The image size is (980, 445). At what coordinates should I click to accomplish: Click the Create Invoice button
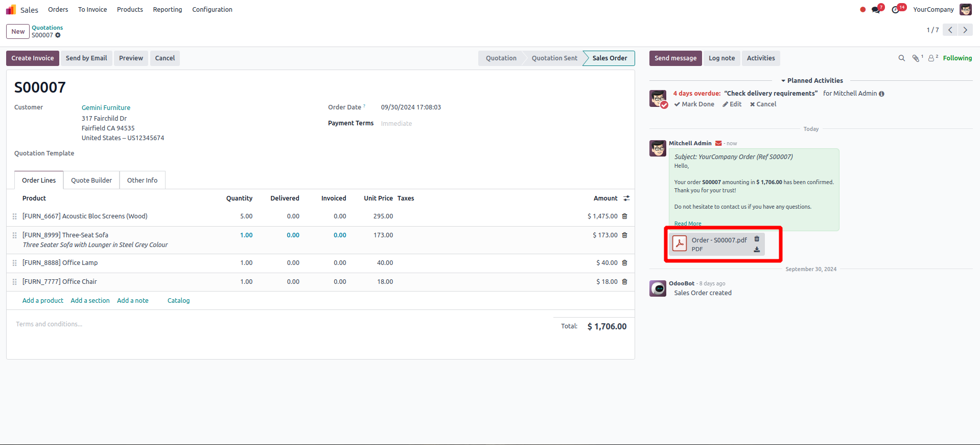pos(33,58)
